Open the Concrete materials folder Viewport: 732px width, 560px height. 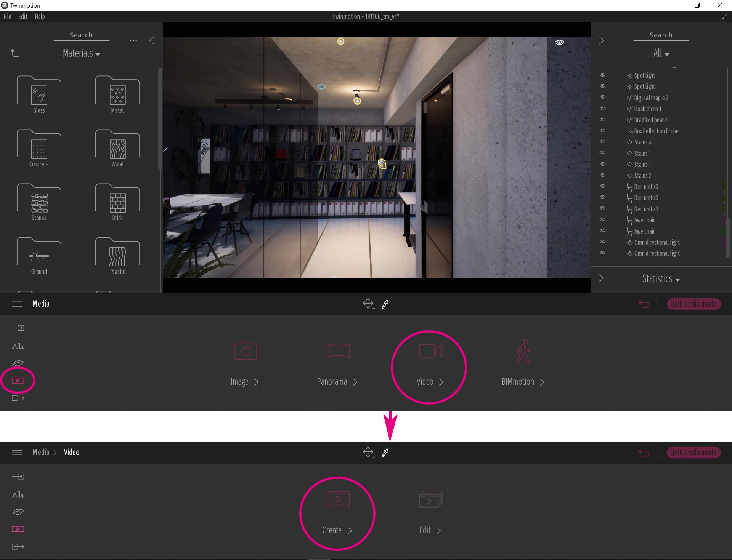click(x=39, y=148)
